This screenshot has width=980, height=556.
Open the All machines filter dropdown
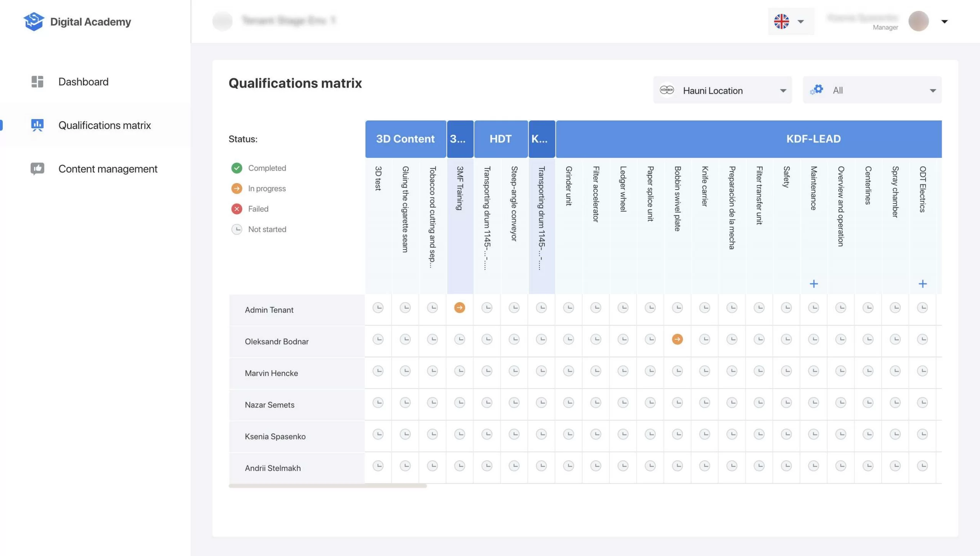872,90
